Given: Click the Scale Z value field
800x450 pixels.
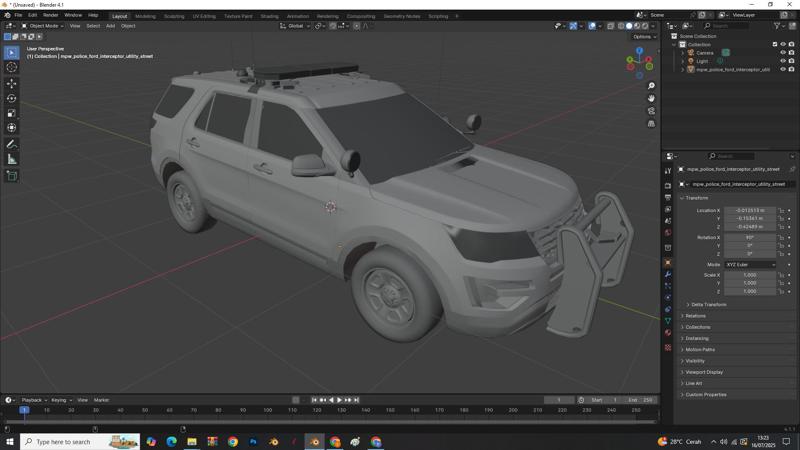Looking at the screenshot, I should (x=750, y=291).
